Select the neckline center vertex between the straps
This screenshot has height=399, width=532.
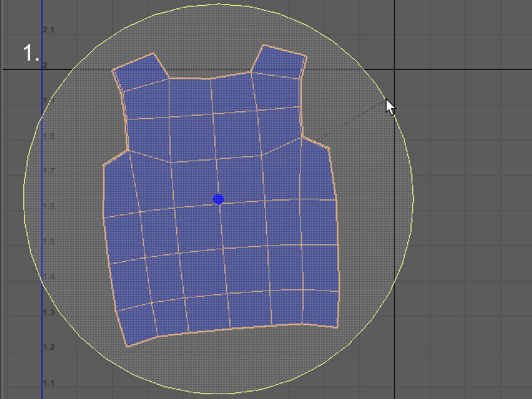210,79
